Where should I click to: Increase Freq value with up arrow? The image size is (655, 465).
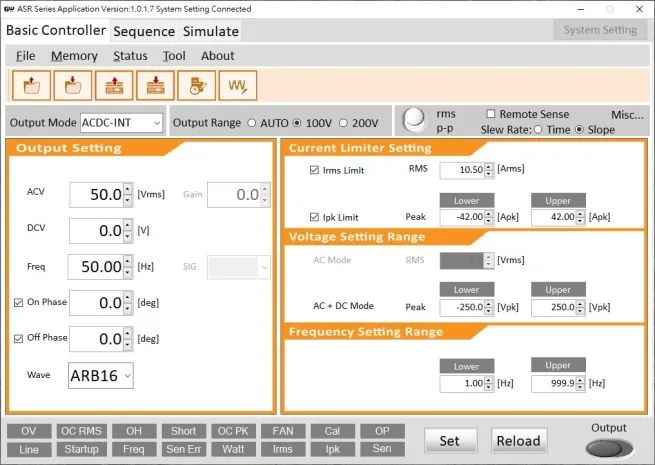(128, 261)
